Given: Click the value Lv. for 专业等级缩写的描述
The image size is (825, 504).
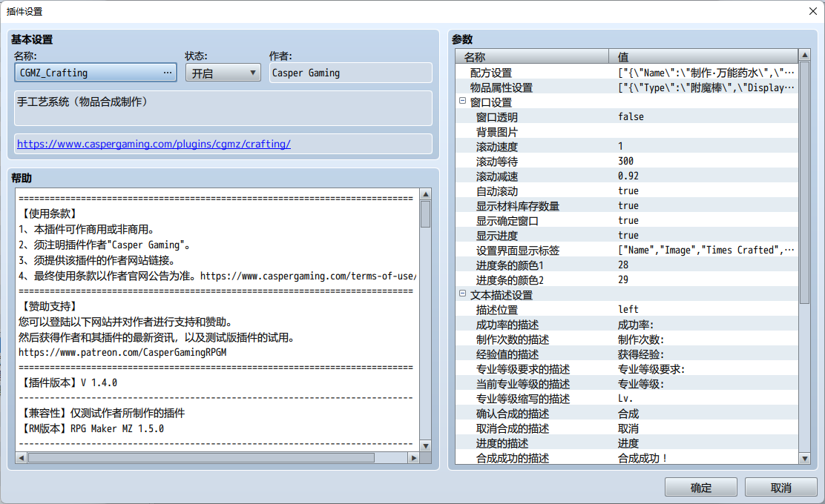Looking at the screenshot, I should pyautogui.click(x=625, y=398).
